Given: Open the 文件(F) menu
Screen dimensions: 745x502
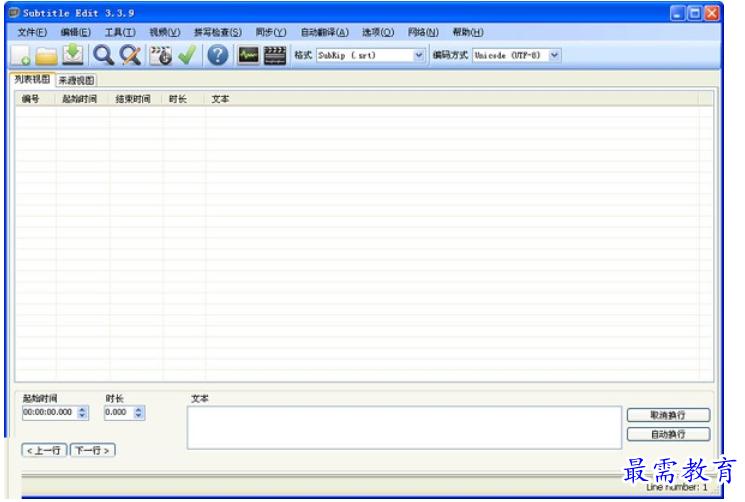Looking at the screenshot, I should point(32,32).
